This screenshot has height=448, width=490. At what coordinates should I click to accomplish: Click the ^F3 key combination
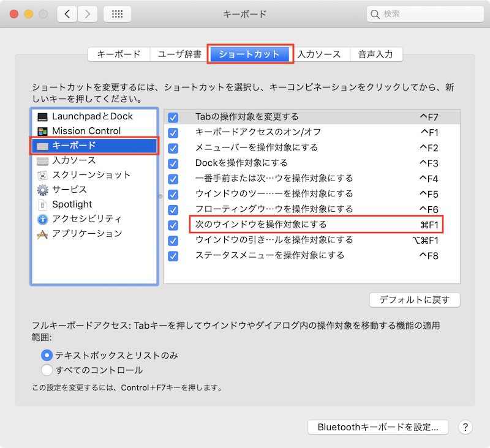coord(429,163)
